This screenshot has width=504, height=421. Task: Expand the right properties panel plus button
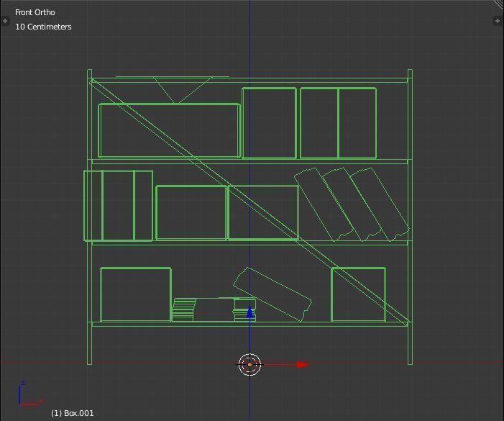(498, 21)
